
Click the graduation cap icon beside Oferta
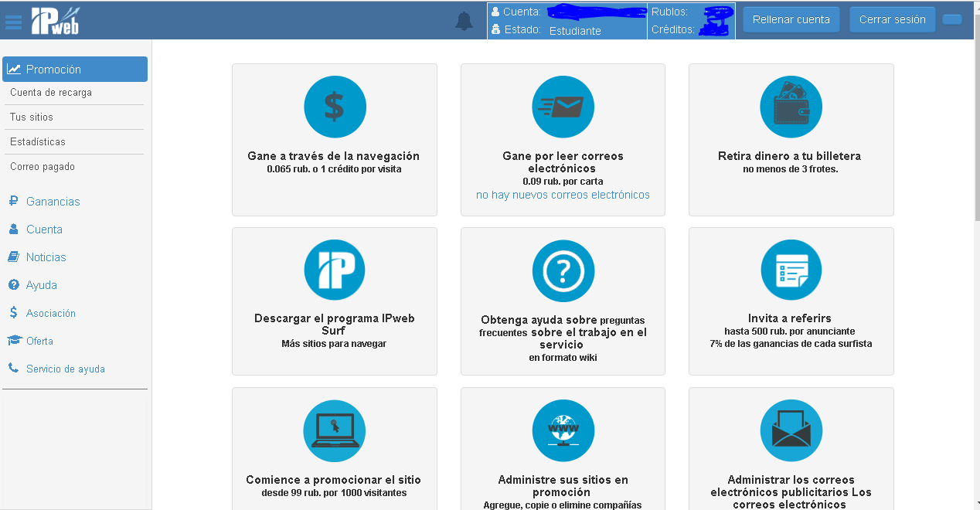tap(14, 341)
